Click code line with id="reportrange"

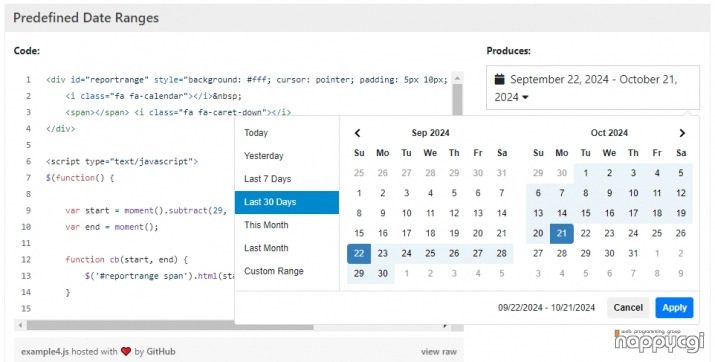pos(246,80)
